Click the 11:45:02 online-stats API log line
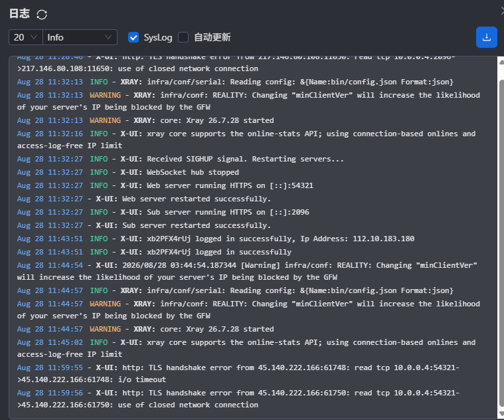 (x=246, y=349)
